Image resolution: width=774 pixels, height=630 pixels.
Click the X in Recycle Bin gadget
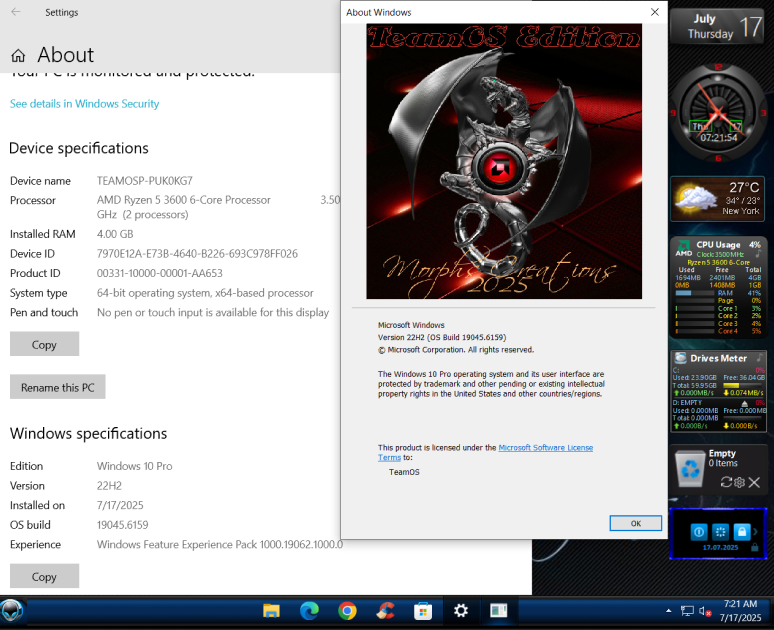tap(754, 482)
